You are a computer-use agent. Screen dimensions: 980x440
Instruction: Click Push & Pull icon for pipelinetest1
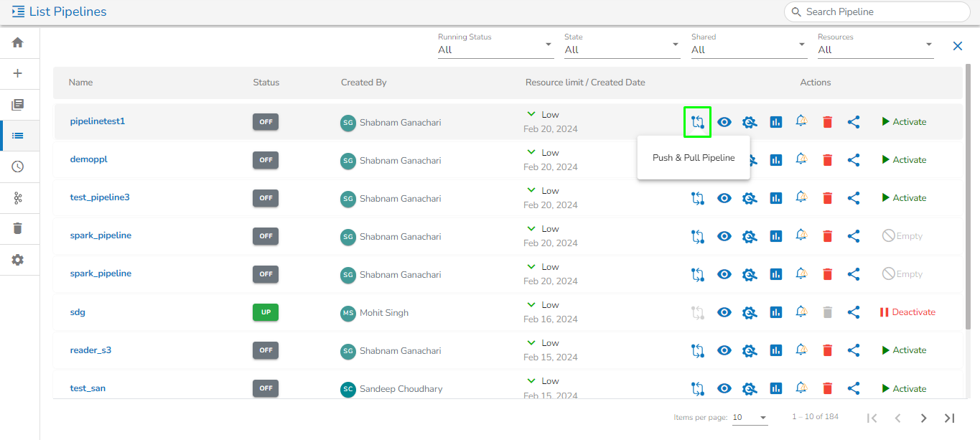point(696,122)
